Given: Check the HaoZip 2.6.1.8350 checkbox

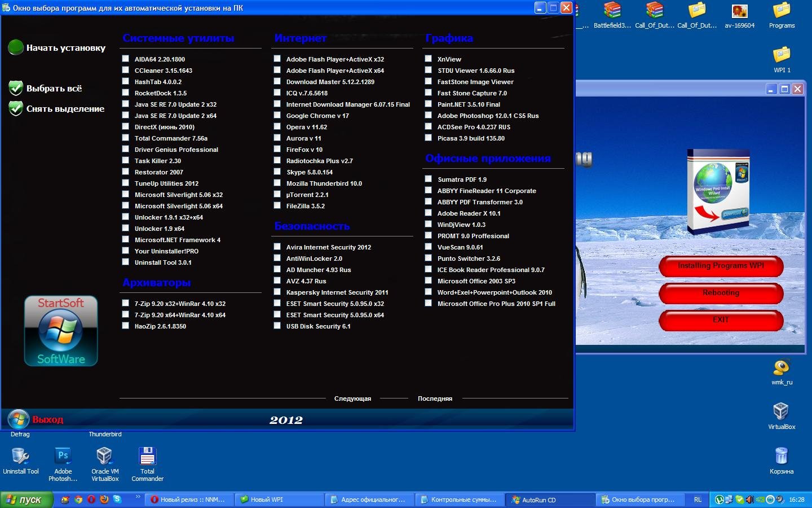Looking at the screenshot, I should pyautogui.click(x=126, y=326).
